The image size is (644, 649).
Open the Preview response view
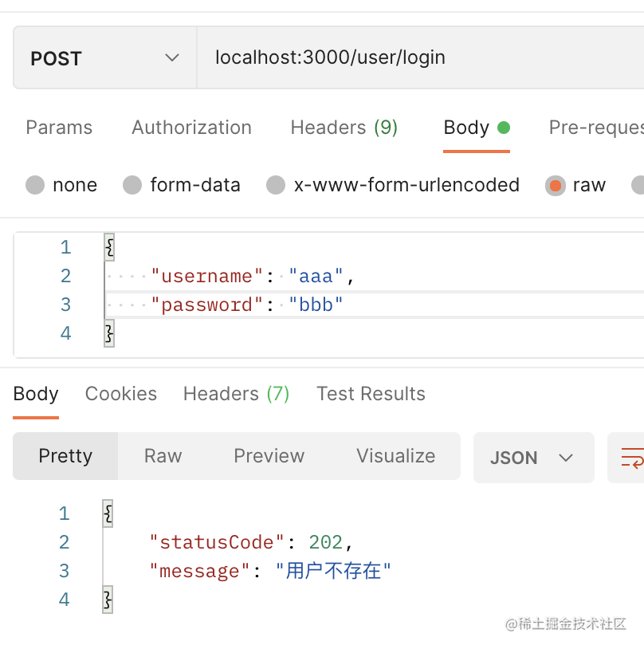click(x=269, y=456)
